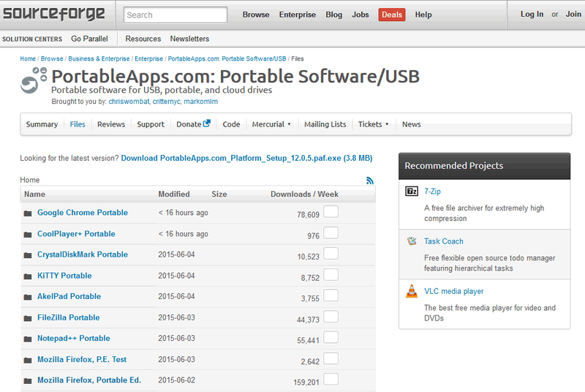Click folder icon beside CrystalDiskMark Portable
The height and width of the screenshot is (392, 585).
tap(28, 255)
